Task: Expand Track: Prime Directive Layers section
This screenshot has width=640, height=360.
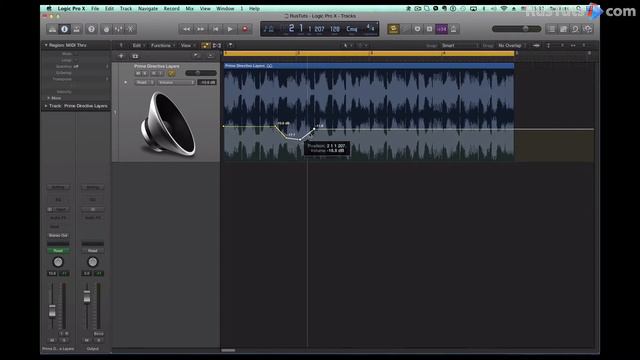Action: click(46, 106)
